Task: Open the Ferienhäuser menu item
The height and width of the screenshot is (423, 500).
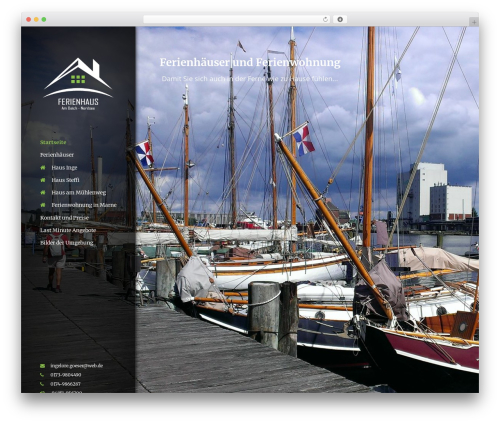Action: [x=57, y=155]
